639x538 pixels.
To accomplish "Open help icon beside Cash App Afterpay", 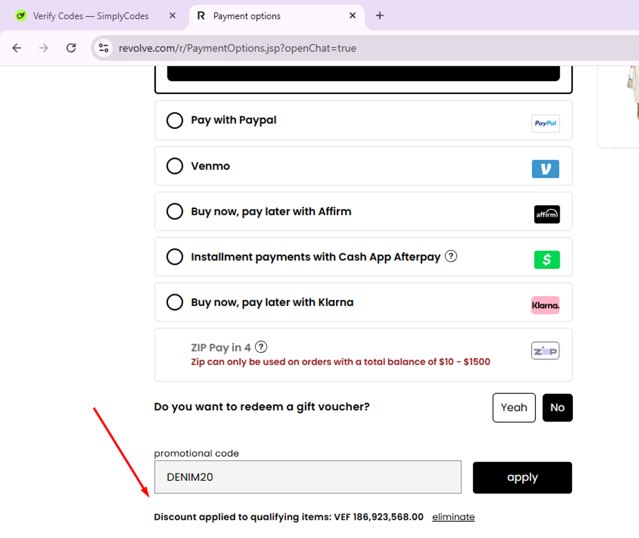I will coord(451,256).
